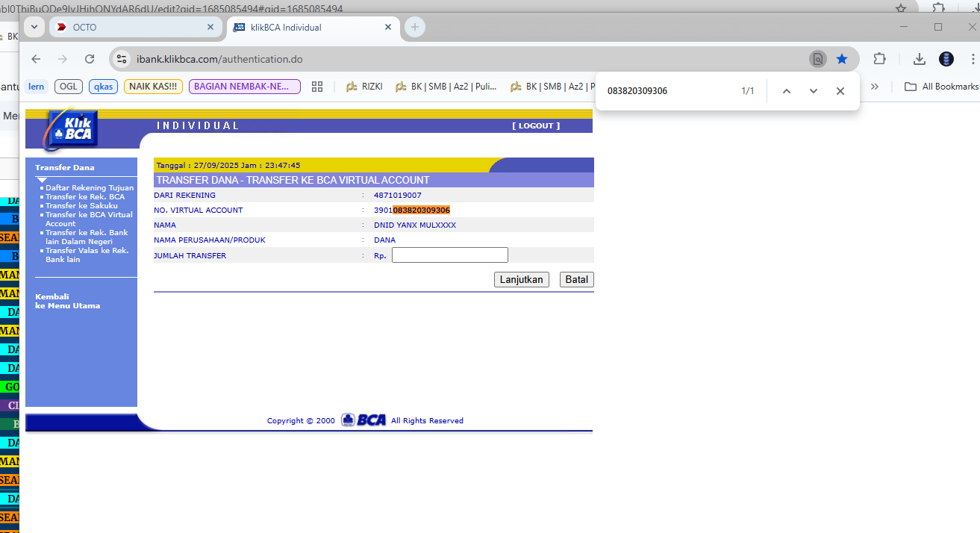The height and width of the screenshot is (533, 980).
Task: Open Transfer ke Rek. Bank lain Dalam Negeri
Action: [x=87, y=237]
